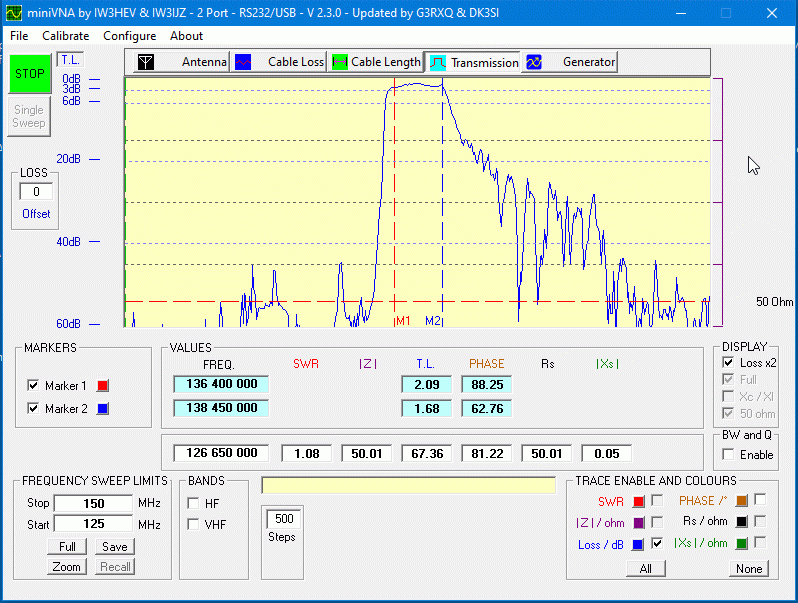798x603 pixels.
Task: Select the Cable Loss mode icon
Action: pos(243,62)
